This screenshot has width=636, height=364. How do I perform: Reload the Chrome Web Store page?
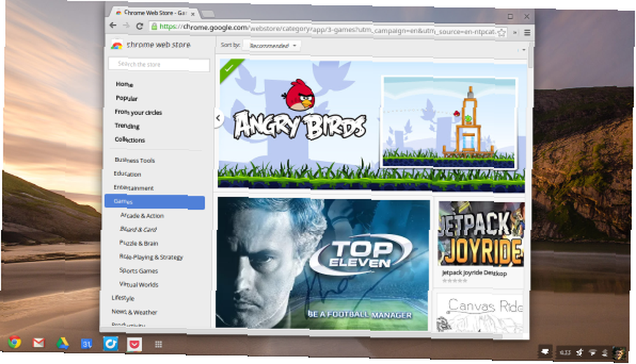pos(139,26)
